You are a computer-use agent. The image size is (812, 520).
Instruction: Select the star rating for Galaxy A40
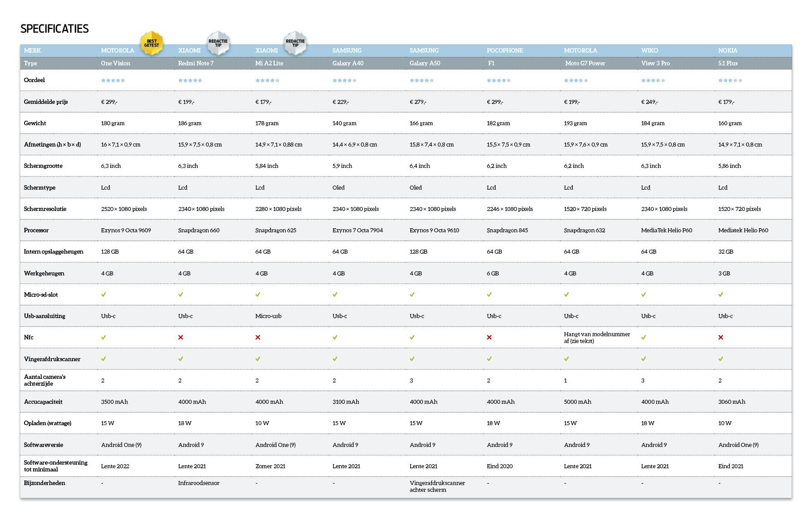(x=344, y=80)
